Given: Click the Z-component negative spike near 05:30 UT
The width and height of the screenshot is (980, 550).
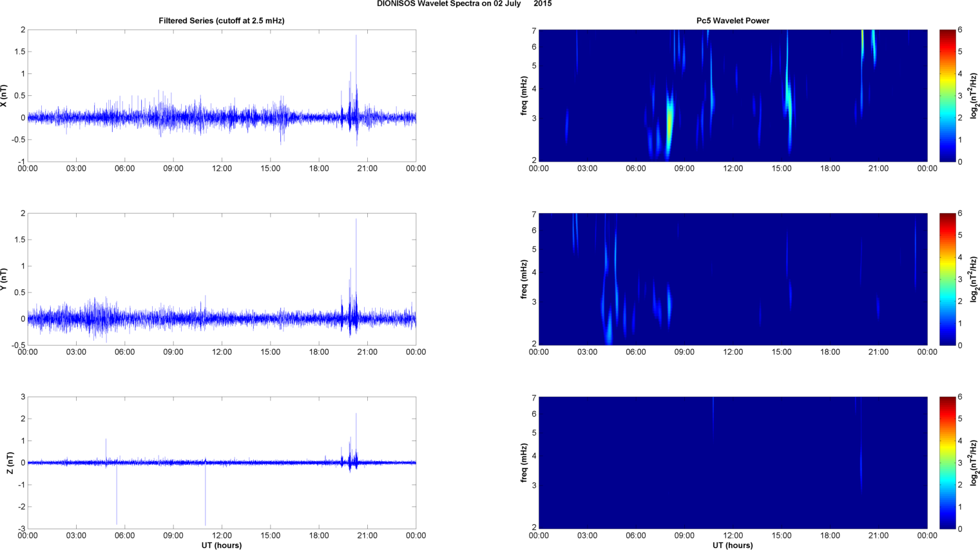Looking at the screenshot, I should coord(117,493).
